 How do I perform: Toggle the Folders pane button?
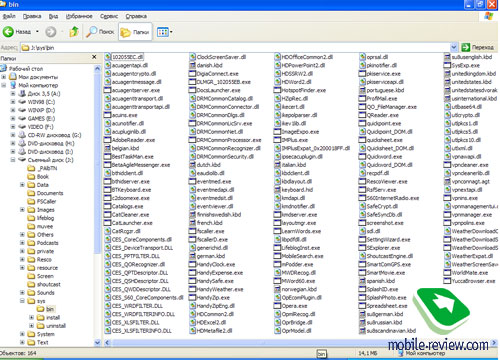[x=135, y=32]
